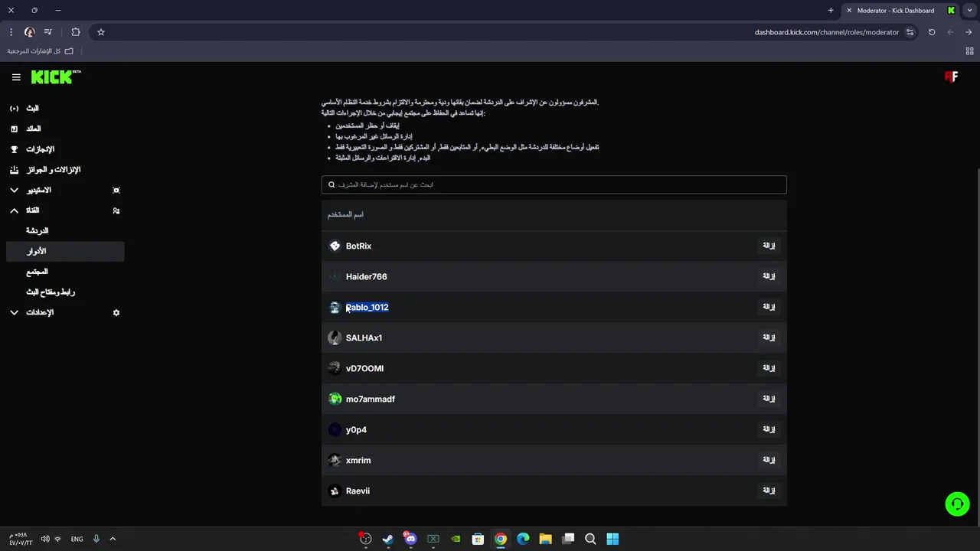
Task: Remove y0p4 as moderator
Action: [x=769, y=429]
